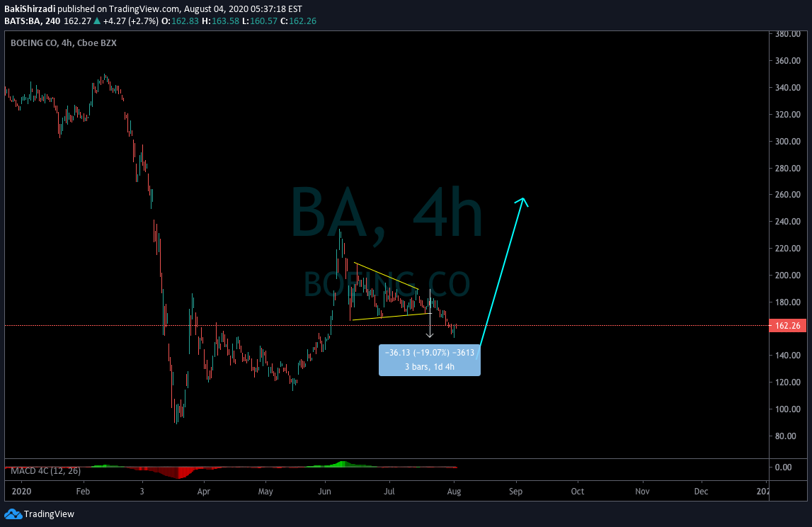
Task: Click the 180.00 price axis label
Action: pyautogui.click(x=788, y=302)
